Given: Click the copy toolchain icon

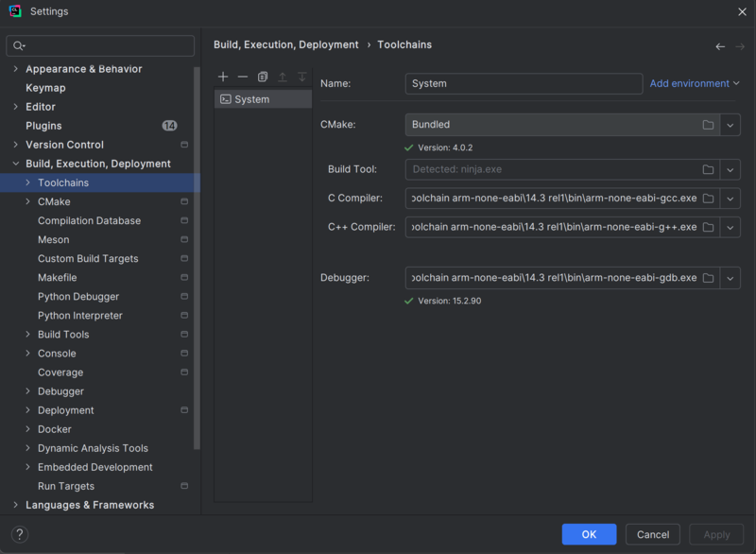Looking at the screenshot, I should [x=263, y=77].
